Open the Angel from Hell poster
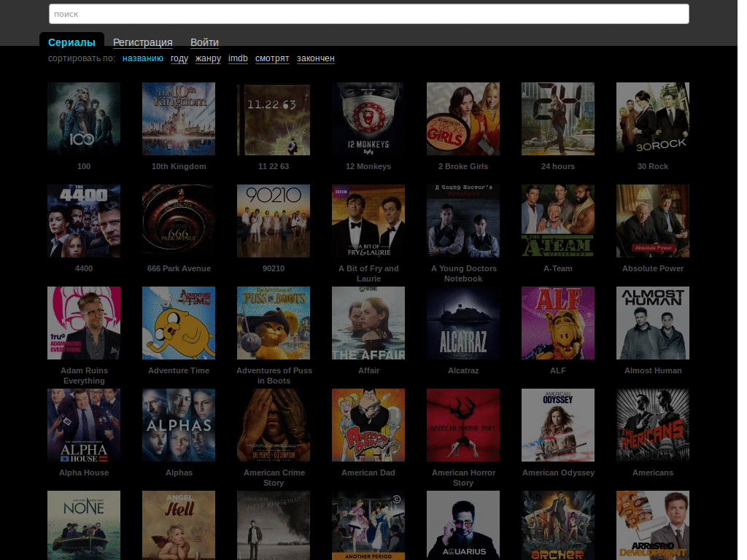This screenshot has width=747, height=560. pos(179,525)
